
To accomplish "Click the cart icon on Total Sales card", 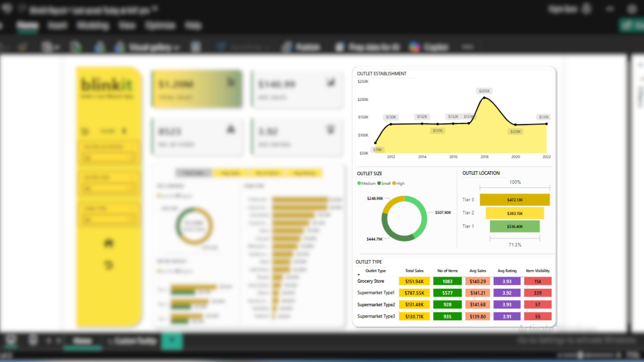I will coord(231,82).
